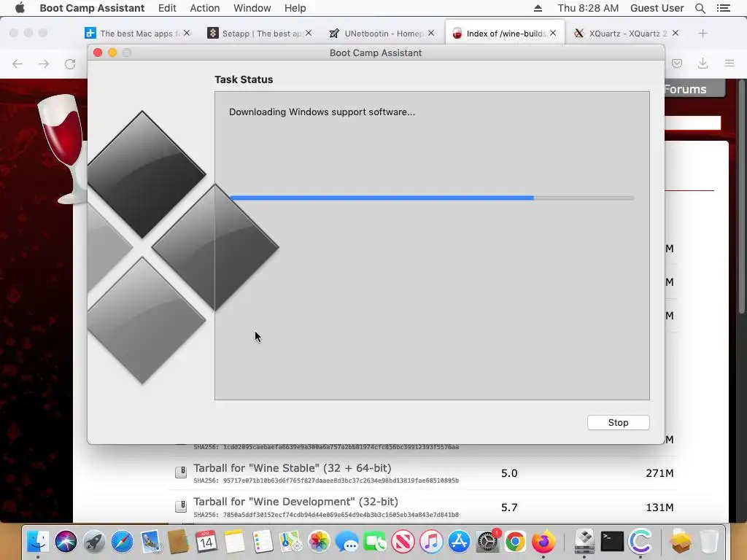Image resolution: width=747 pixels, height=560 pixels.
Task: Open System Preferences from the Dock
Action: pos(487,542)
